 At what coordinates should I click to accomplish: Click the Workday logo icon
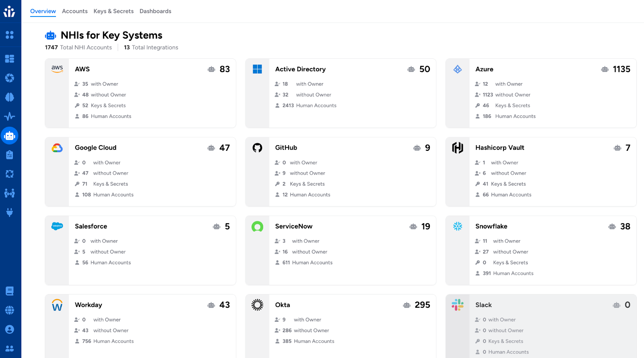57,305
